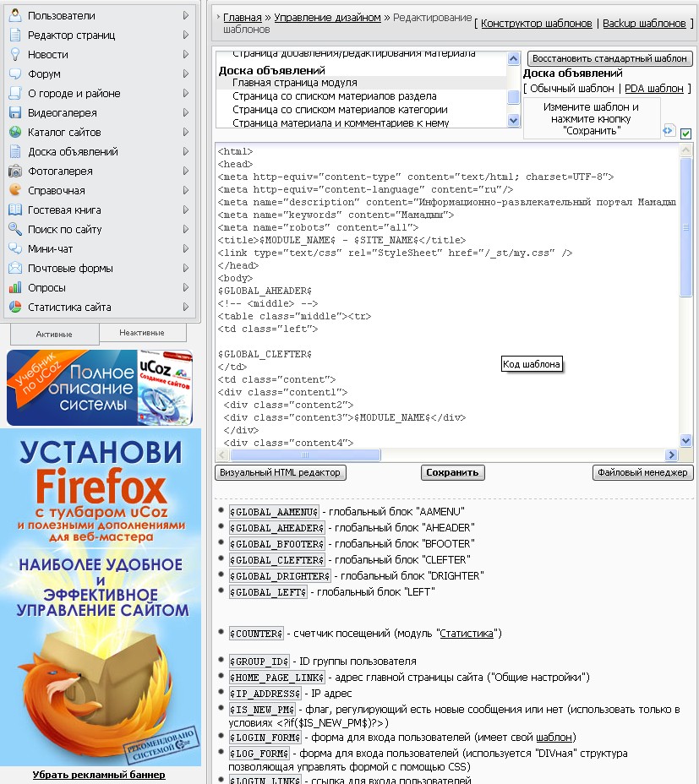The image size is (699, 784).
Task: Expand the Форум submenu arrow
Action: [x=186, y=73]
